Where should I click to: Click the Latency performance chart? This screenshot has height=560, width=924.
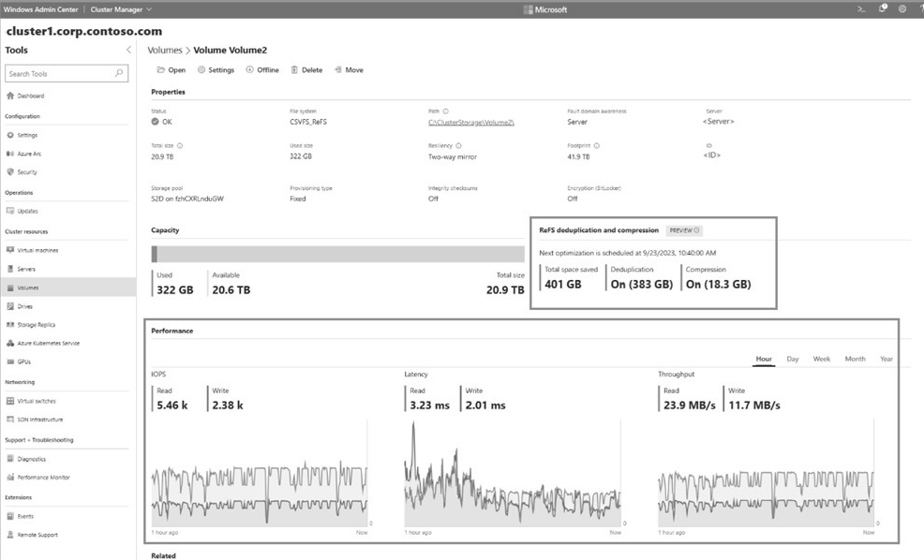coord(513,474)
